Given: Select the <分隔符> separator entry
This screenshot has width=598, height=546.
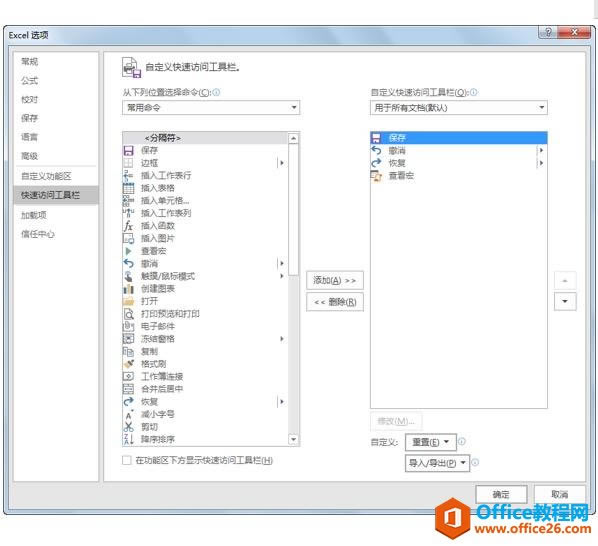Looking at the screenshot, I should tap(206, 138).
